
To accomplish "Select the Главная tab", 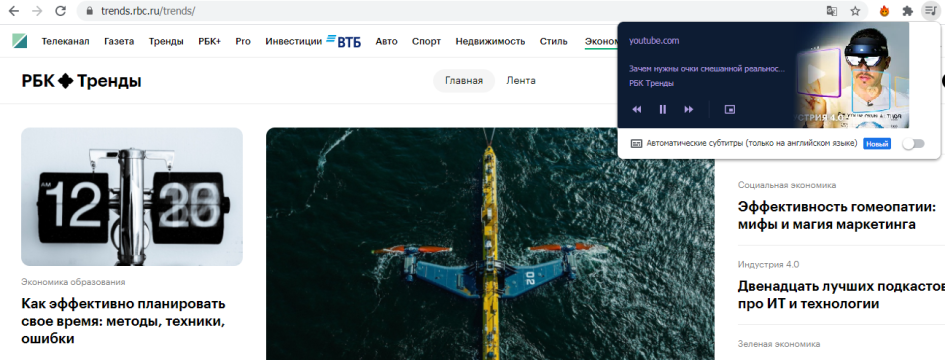I will click(x=464, y=81).
